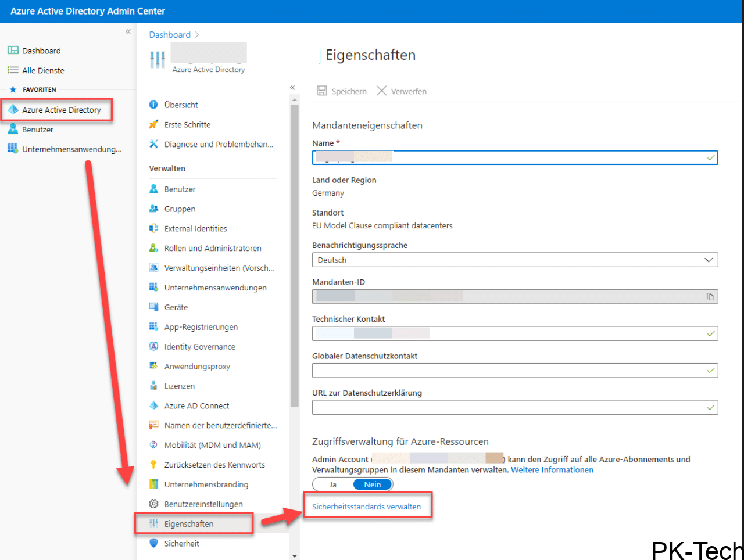744x560 pixels.
Task: Click the menu panel scrollbar thumb
Action: (295, 256)
